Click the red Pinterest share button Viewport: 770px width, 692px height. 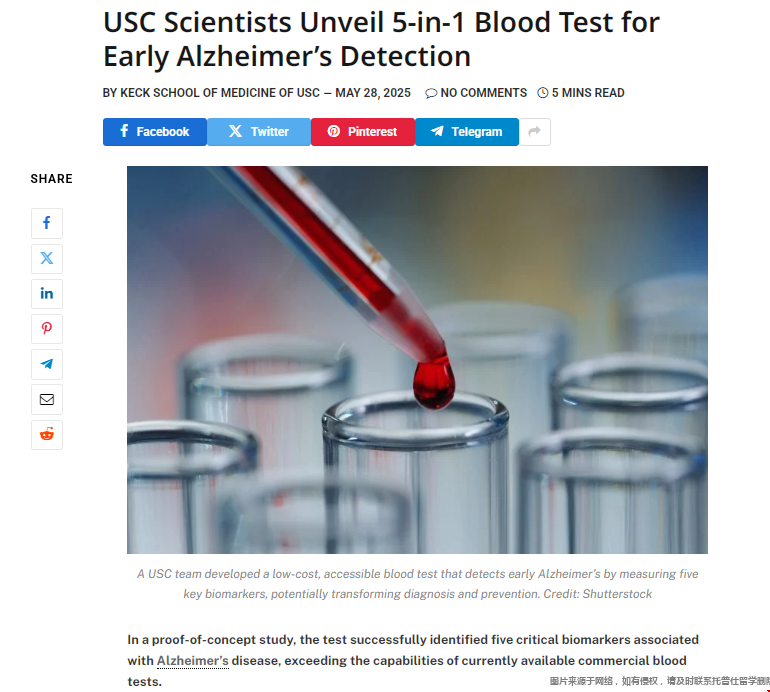pos(363,132)
